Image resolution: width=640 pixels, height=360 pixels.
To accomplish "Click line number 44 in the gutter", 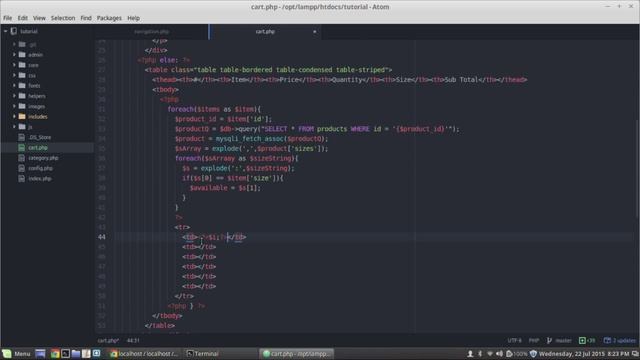I will click(101, 237).
